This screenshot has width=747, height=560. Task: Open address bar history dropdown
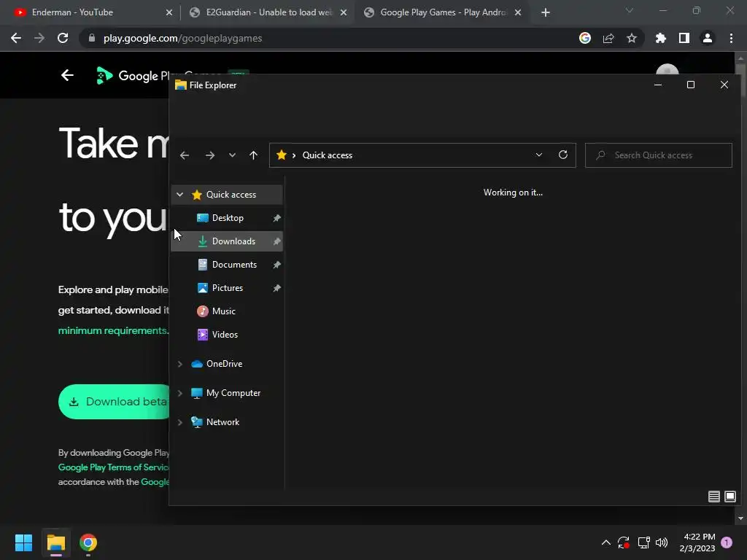pos(539,155)
